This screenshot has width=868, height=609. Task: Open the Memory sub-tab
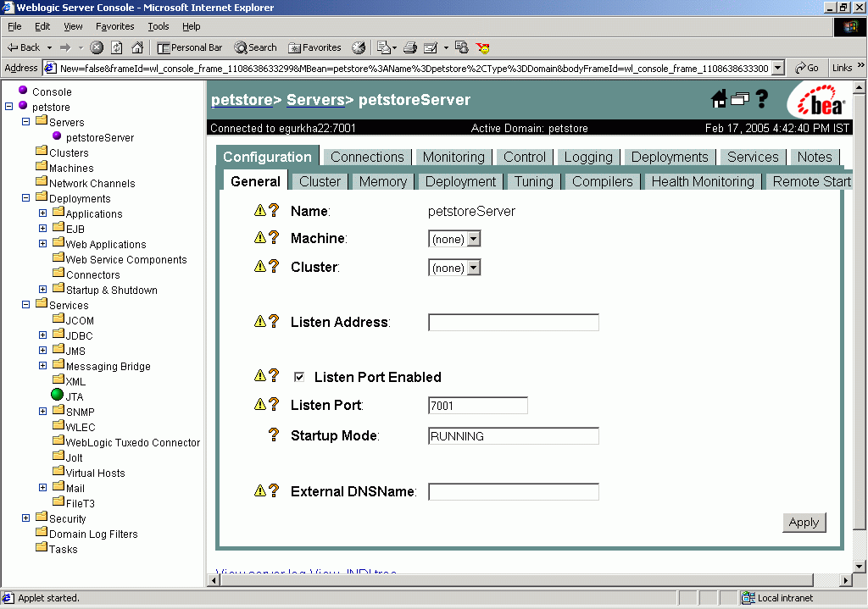[382, 181]
